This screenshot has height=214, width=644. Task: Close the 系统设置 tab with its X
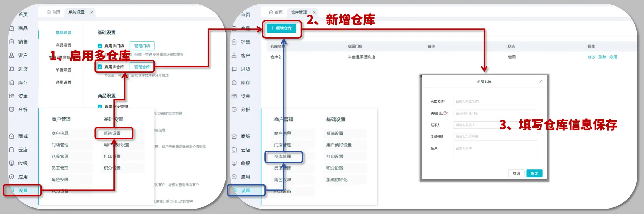coord(92,12)
